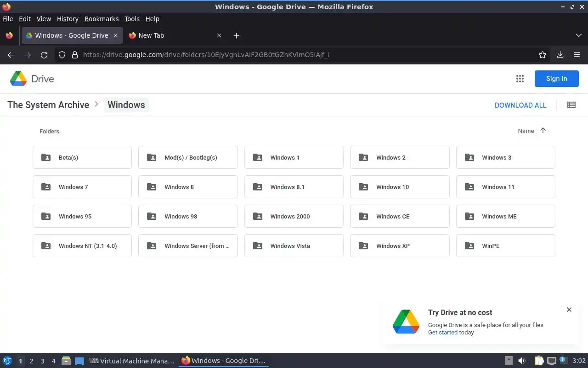Open the Windows NT (3.1-4.0) folder
Image resolution: width=588 pixels, height=368 pixels.
click(x=82, y=246)
